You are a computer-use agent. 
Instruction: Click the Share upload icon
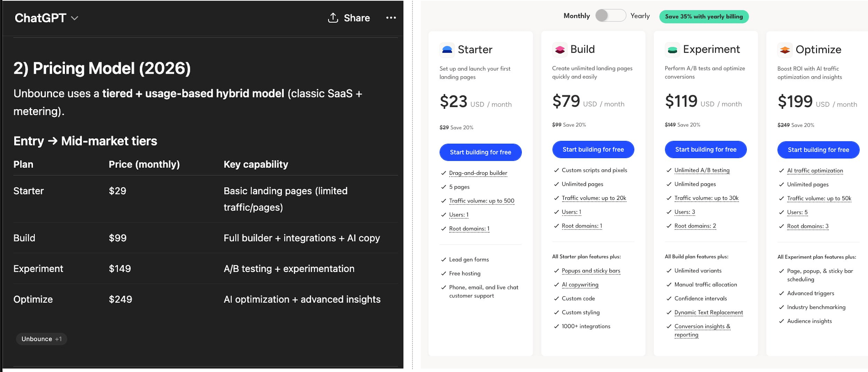point(333,18)
